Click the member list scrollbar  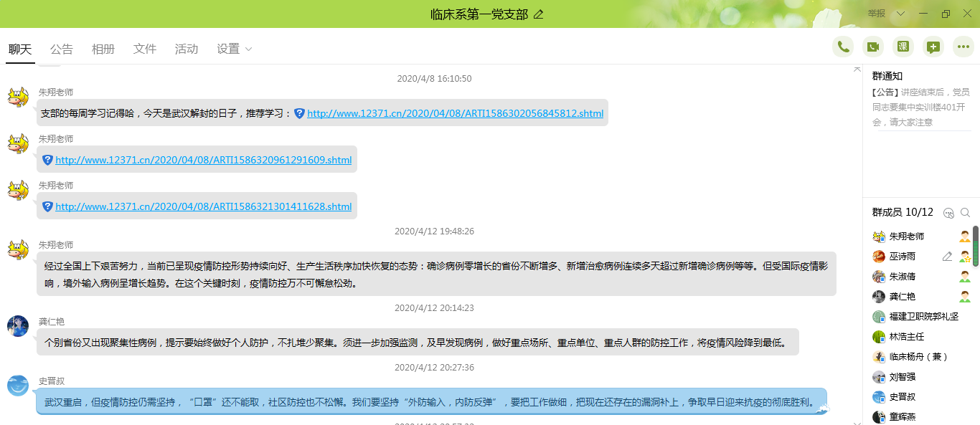[976, 237]
